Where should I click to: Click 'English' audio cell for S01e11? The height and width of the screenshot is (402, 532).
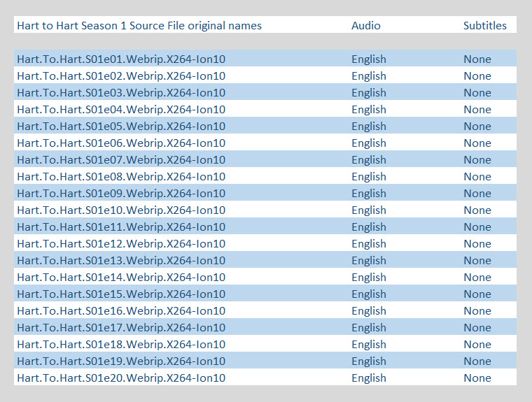tap(369, 227)
